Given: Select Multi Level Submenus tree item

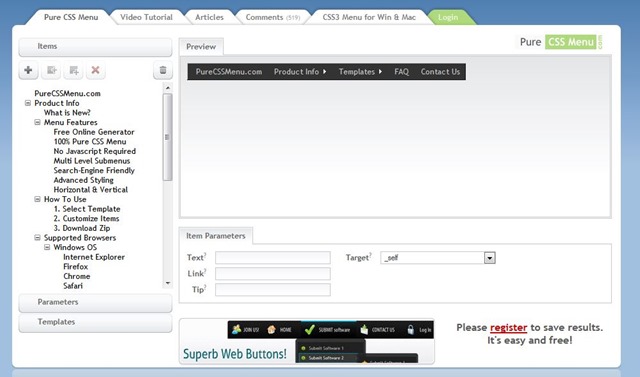Looking at the screenshot, I should point(92,161).
